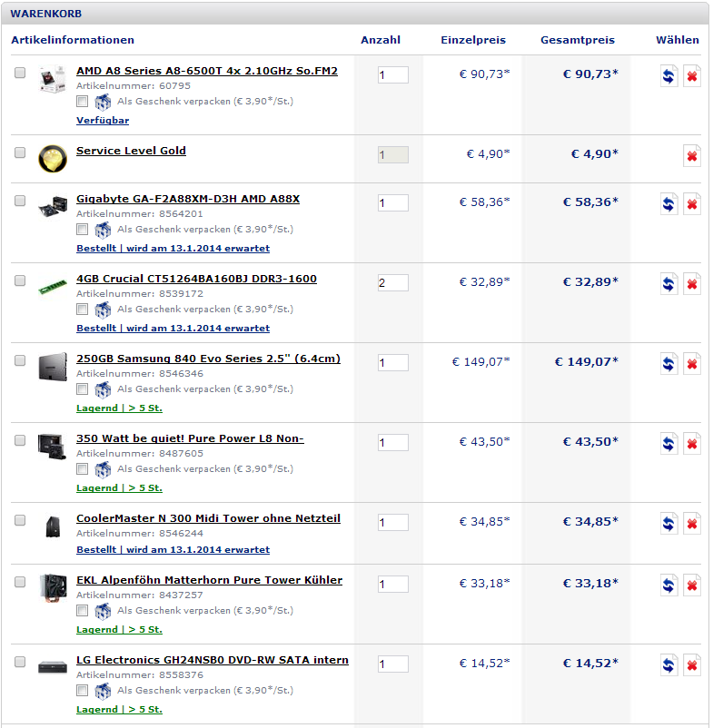Remove 250GB Samsung 840 Evo from cart
Image resolution: width=713 pixels, height=728 pixels.
[x=692, y=363]
